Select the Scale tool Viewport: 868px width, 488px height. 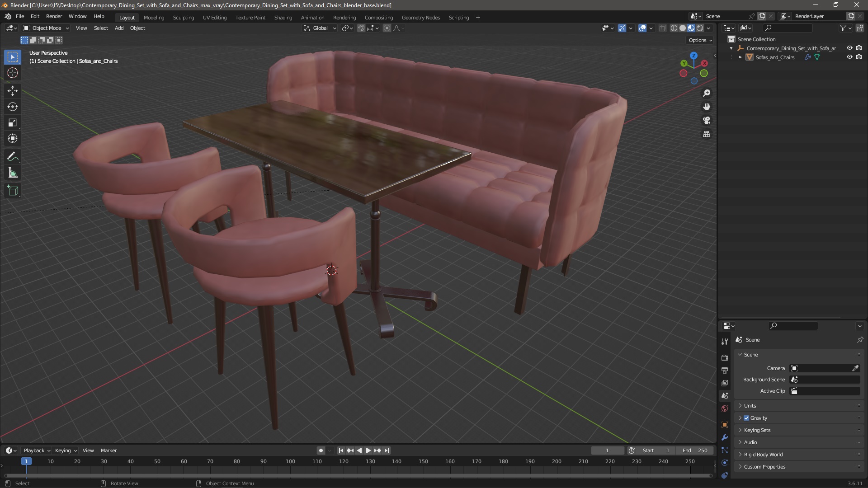click(x=13, y=122)
